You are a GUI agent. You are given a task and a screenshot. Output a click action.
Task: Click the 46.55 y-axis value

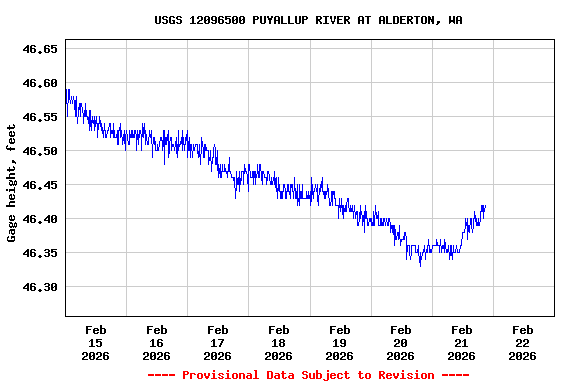(x=40, y=117)
